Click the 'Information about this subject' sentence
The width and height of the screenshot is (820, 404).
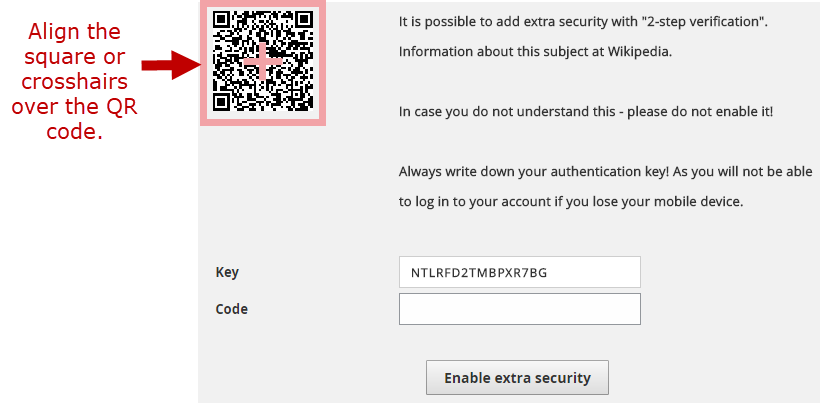(535, 52)
